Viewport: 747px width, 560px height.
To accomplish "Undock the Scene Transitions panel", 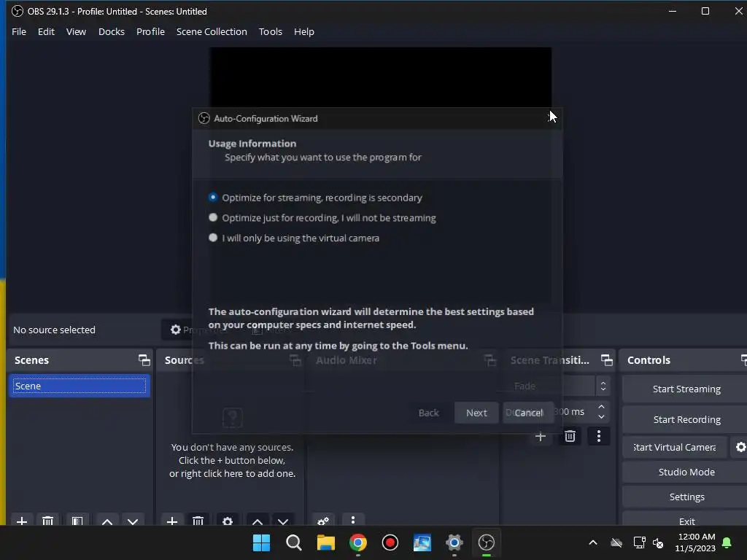I will pyautogui.click(x=606, y=360).
